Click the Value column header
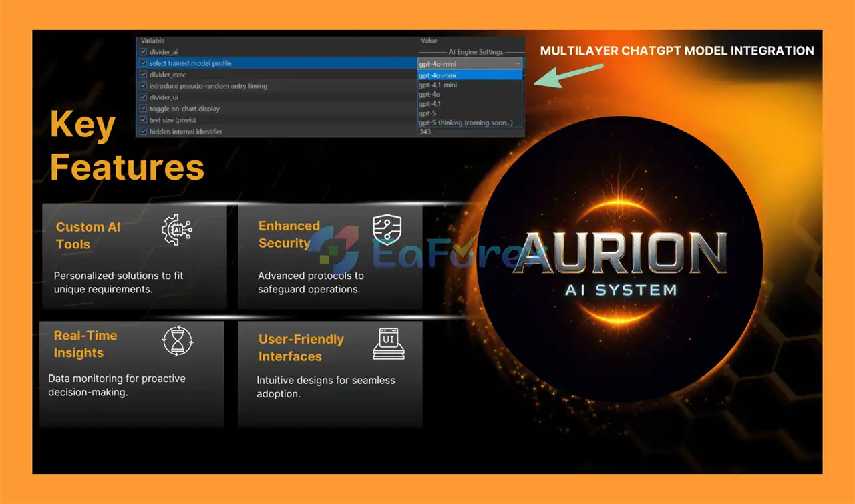 click(429, 41)
